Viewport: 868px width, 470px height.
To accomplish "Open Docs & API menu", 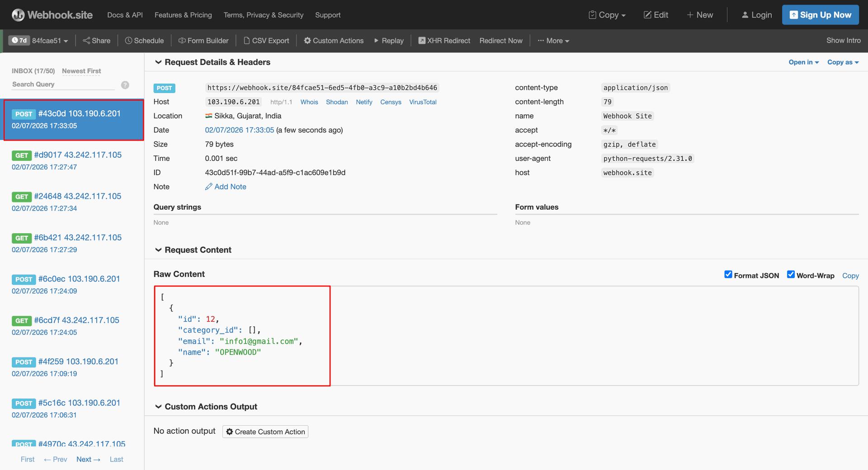I will click(x=125, y=15).
